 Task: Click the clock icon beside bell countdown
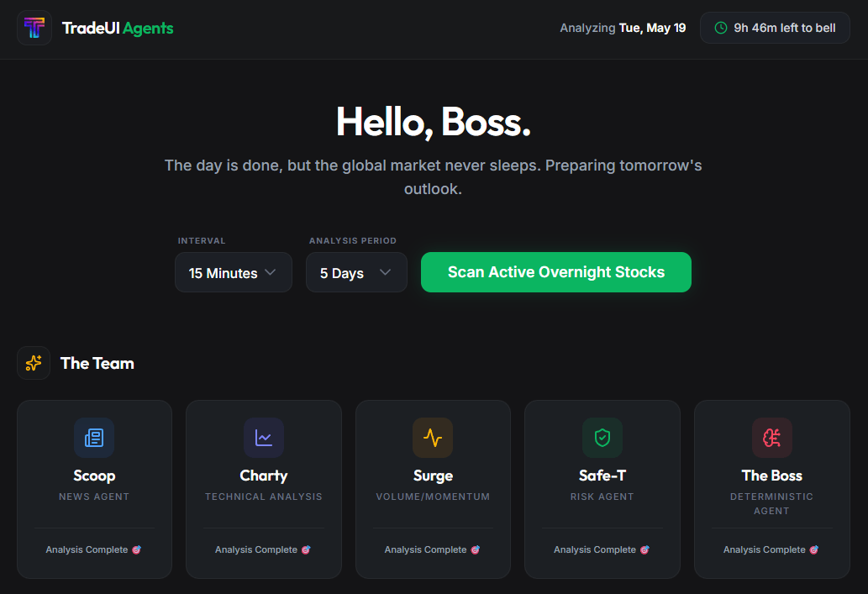pos(721,28)
